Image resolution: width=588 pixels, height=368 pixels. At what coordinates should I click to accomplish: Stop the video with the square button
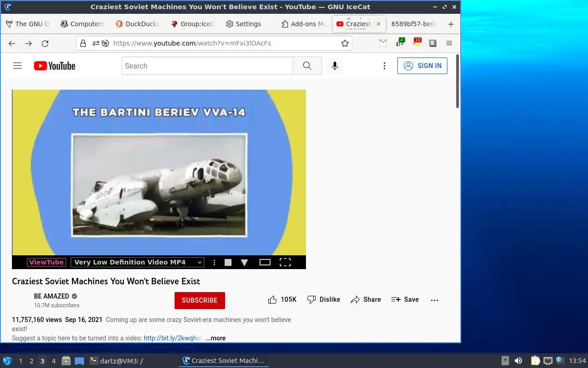(x=228, y=262)
